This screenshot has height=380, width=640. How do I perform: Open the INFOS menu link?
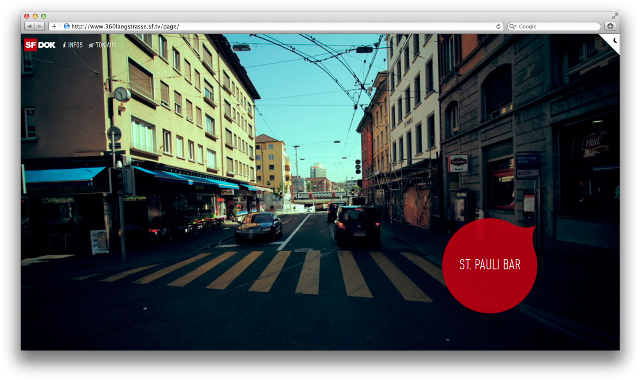tap(73, 45)
